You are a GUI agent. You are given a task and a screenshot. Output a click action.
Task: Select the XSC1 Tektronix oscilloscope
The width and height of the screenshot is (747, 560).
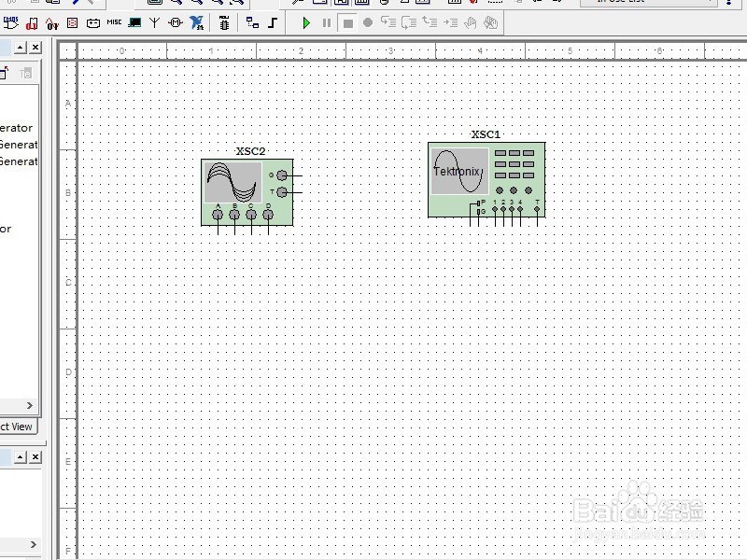point(486,180)
